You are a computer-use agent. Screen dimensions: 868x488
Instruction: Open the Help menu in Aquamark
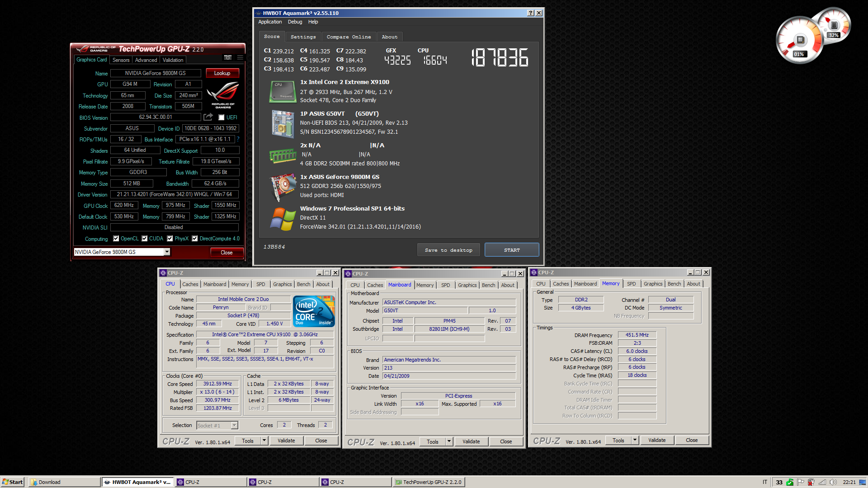click(313, 22)
